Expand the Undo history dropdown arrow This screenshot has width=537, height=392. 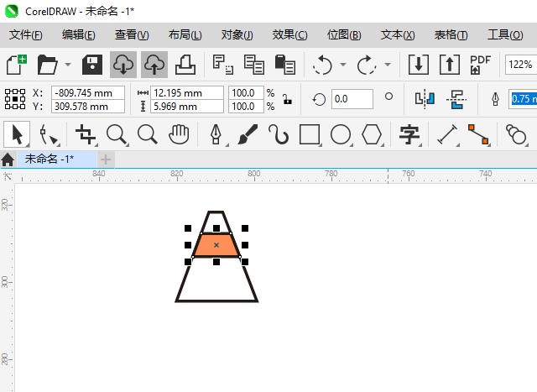(343, 65)
